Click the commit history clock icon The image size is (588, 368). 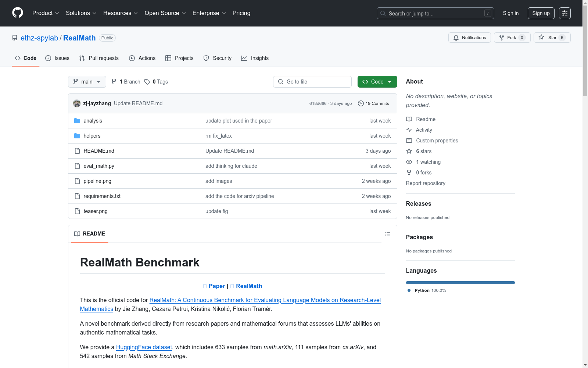click(361, 103)
